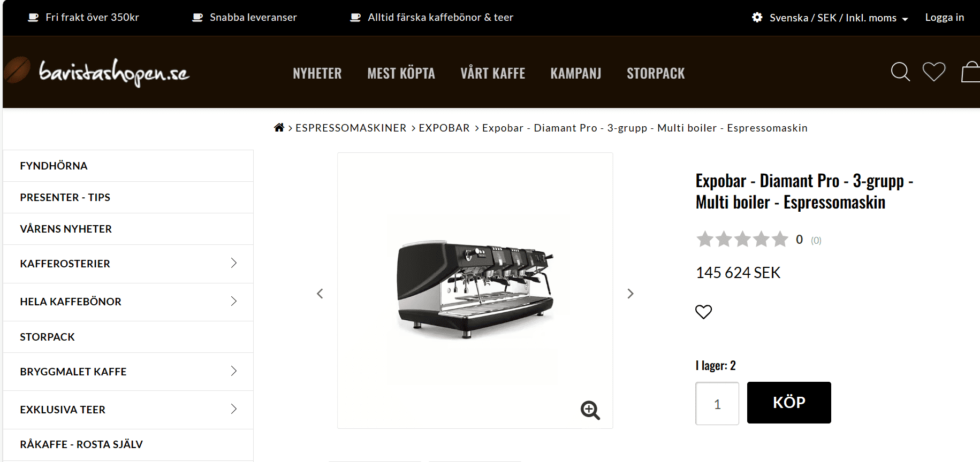This screenshot has width=980, height=462.
Task: Click the quantity input field
Action: pyautogui.click(x=717, y=403)
